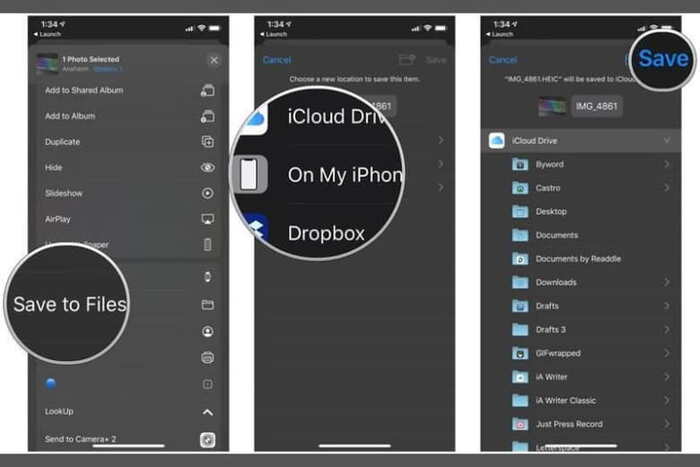This screenshot has height=467, width=700.
Task: Tap the Launch back link in right phone
Action: tap(500, 34)
